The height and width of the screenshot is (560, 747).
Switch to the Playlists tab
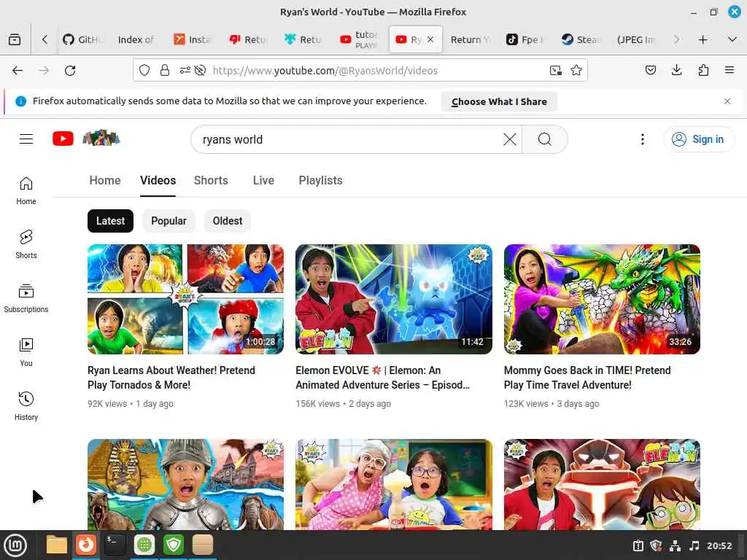point(321,181)
